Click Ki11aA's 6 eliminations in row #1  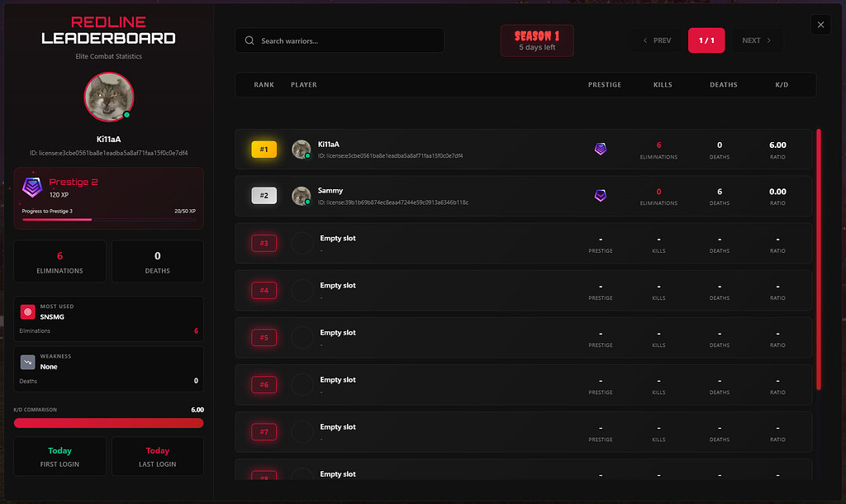658,145
